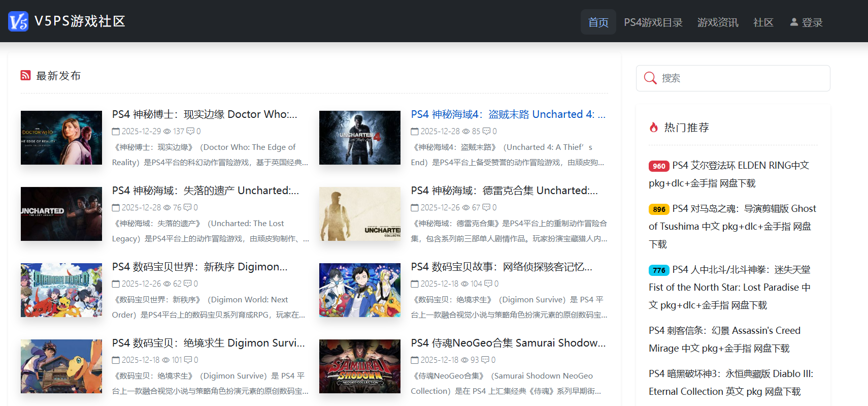Click comment icon on Doctor Who post
868x406 pixels.
pyautogui.click(x=190, y=131)
